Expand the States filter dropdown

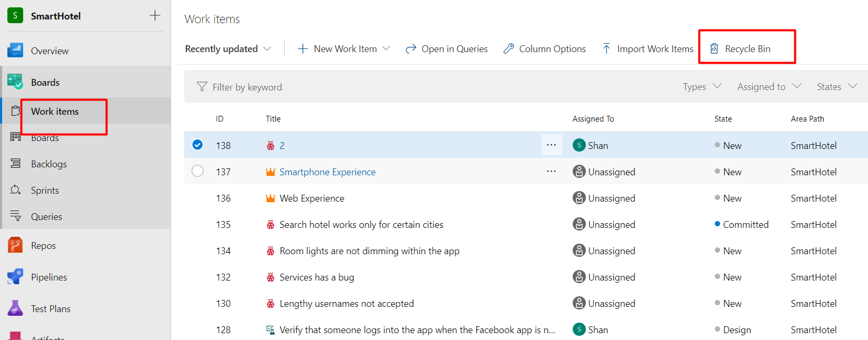click(x=837, y=87)
